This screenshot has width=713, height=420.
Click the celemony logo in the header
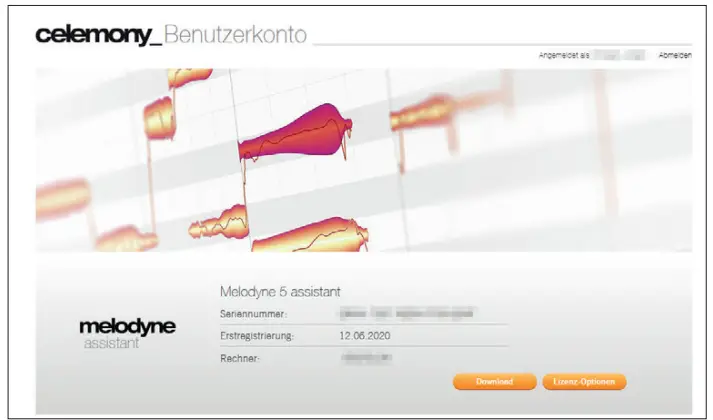coord(98,35)
